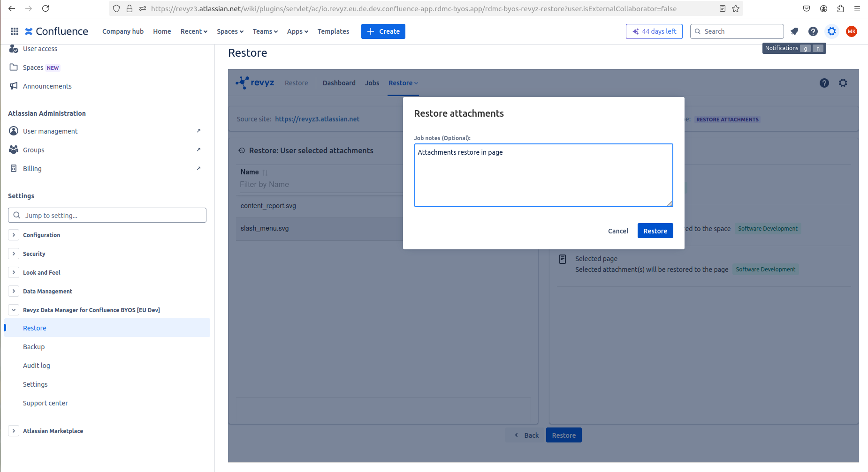The height and width of the screenshot is (472, 868).
Task: Open the Confluence app switcher grid icon
Action: click(15, 31)
